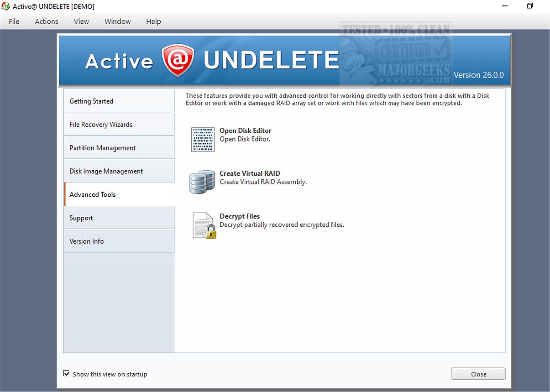Click 'Decrypt partially recovered encrypted files.' text
The height and width of the screenshot is (392, 550).
tap(282, 225)
